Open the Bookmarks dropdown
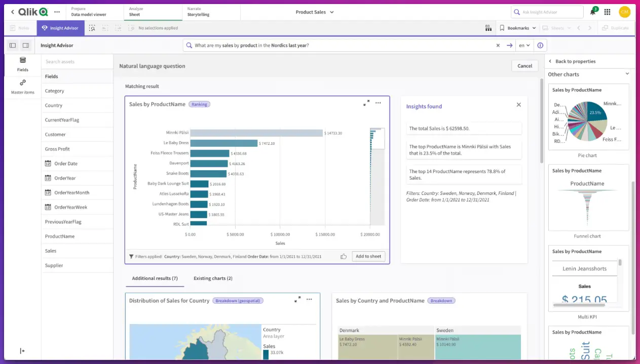 click(x=517, y=28)
